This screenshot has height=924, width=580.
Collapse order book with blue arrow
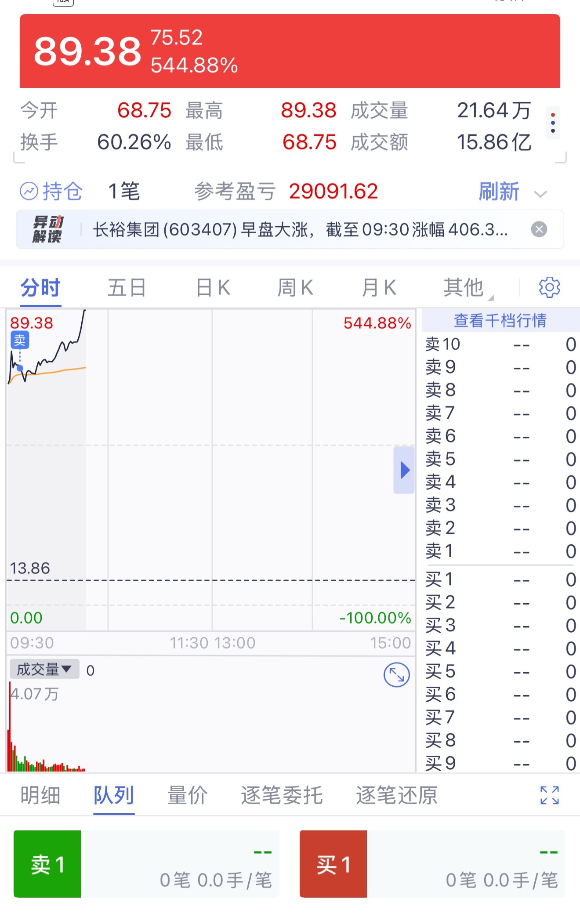(x=404, y=470)
